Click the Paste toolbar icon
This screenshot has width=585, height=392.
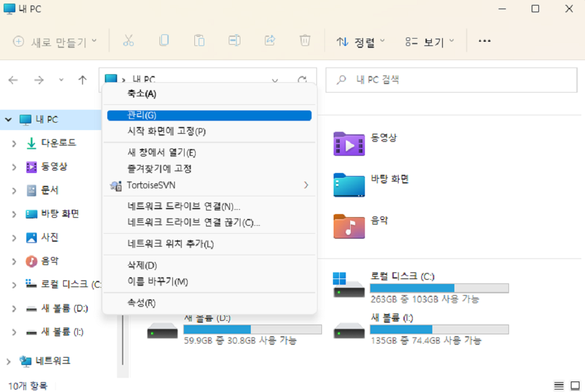(199, 40)
